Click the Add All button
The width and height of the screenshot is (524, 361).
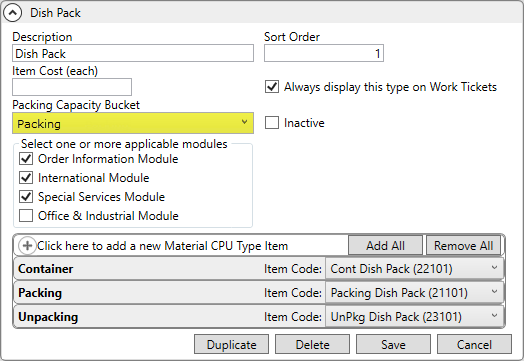385,246
